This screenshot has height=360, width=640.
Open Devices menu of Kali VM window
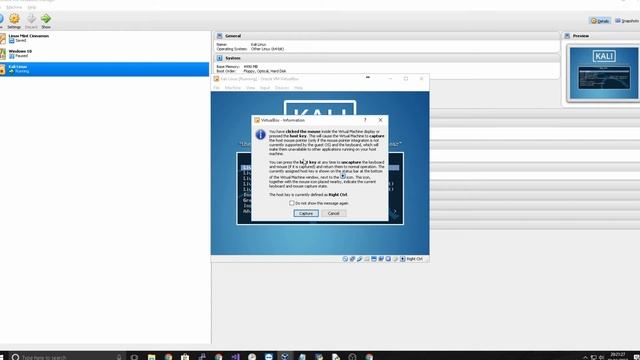point(282,88)
